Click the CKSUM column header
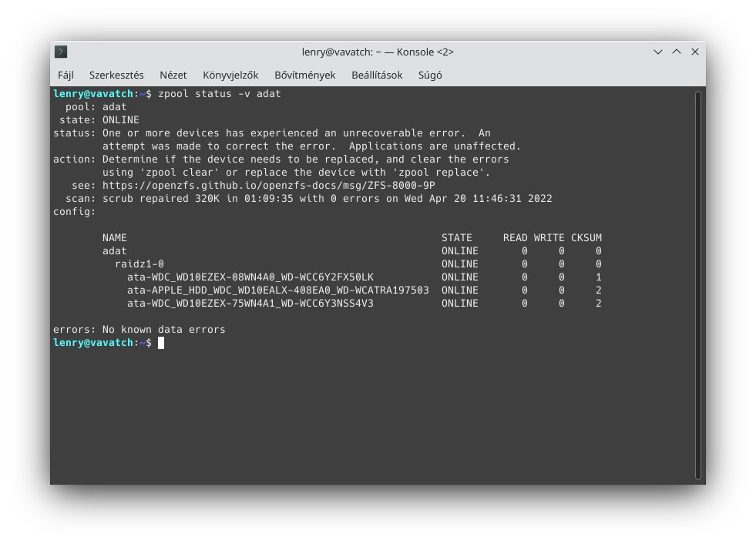756x544 pixels. click(586, 238)
